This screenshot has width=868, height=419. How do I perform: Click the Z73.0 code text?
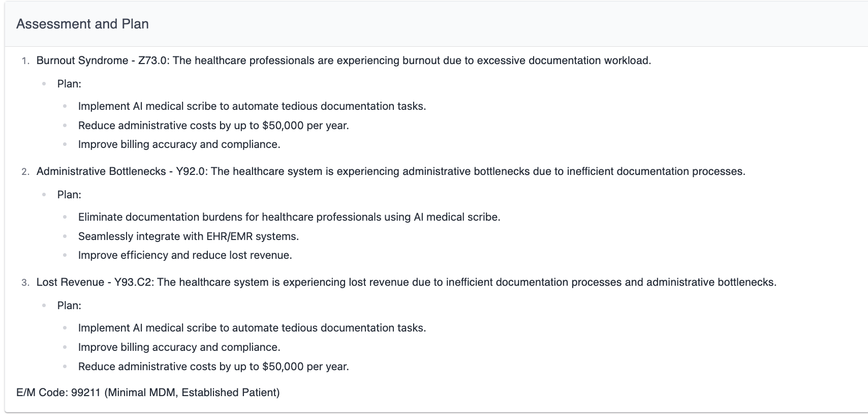pos(153,61)
